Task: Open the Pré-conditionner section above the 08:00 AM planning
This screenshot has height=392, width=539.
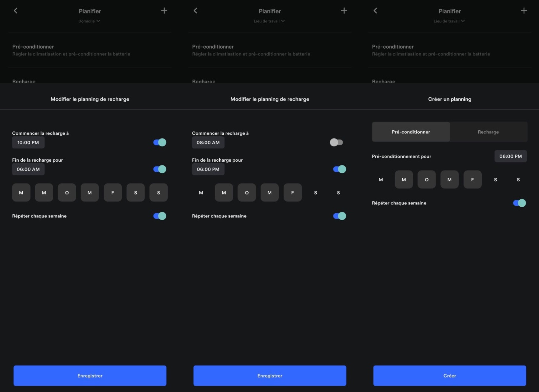Action: pos(270,50)
